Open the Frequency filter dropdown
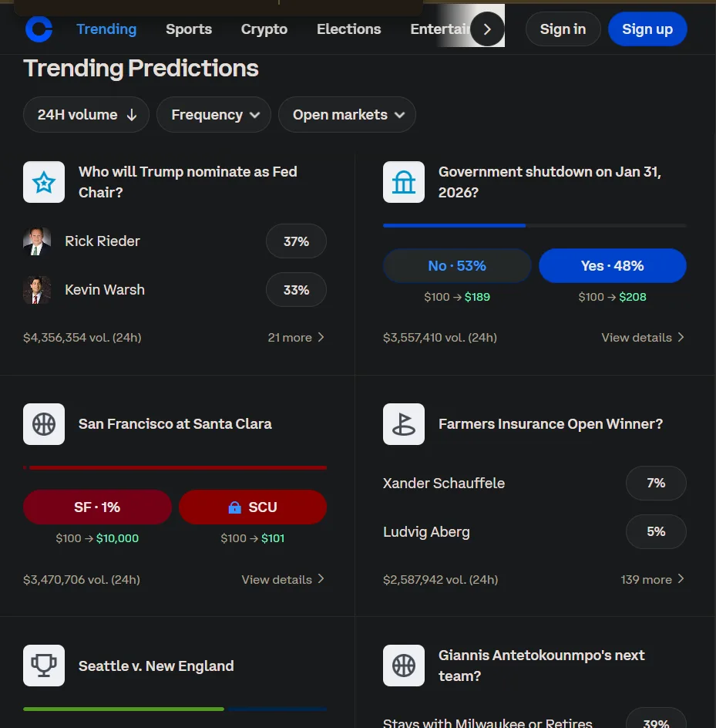Viewport: 716px width, 728px height. pyautogui.click(x=213, y=114)
